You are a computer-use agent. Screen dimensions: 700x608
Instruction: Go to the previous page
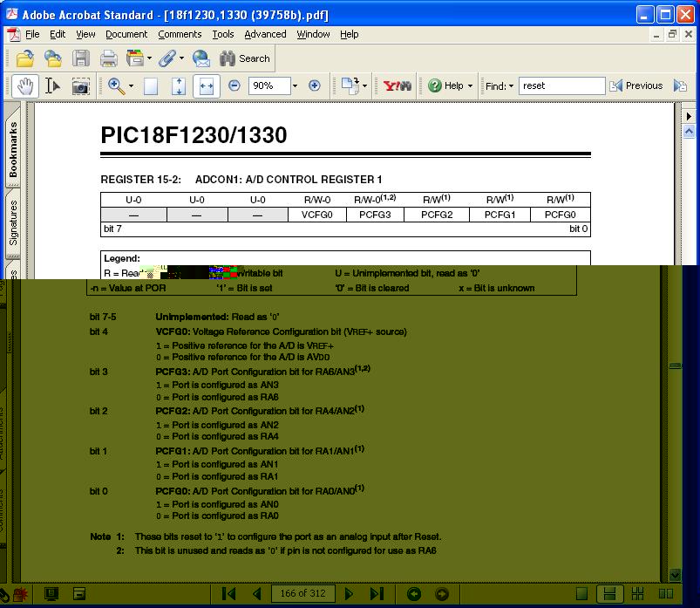click(256, 594)
